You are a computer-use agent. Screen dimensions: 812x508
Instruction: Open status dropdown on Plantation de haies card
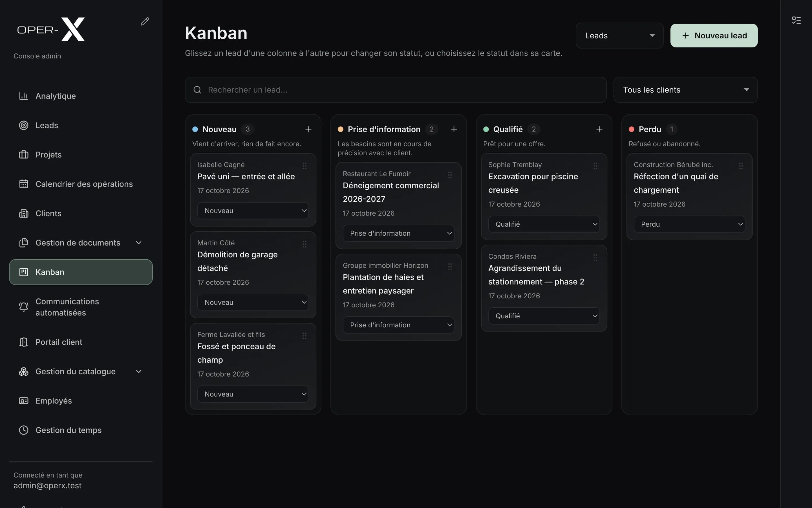point(399,325)
